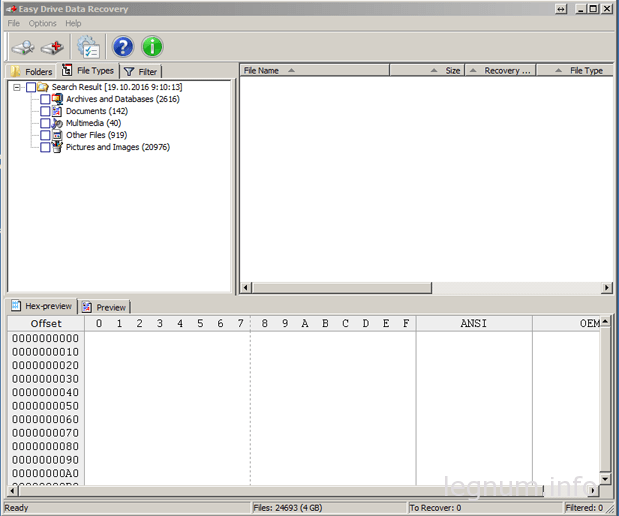Collapse the Search Result tree node

[x=17, y=87]
